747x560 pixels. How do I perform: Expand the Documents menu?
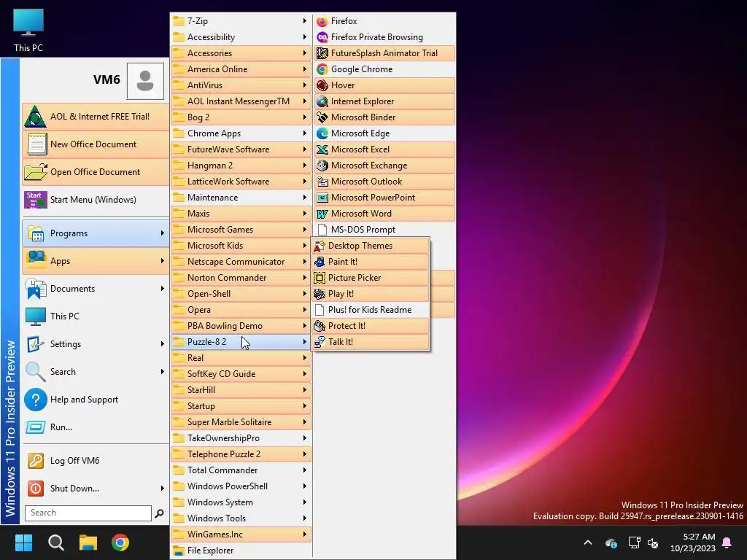point(96,289)
